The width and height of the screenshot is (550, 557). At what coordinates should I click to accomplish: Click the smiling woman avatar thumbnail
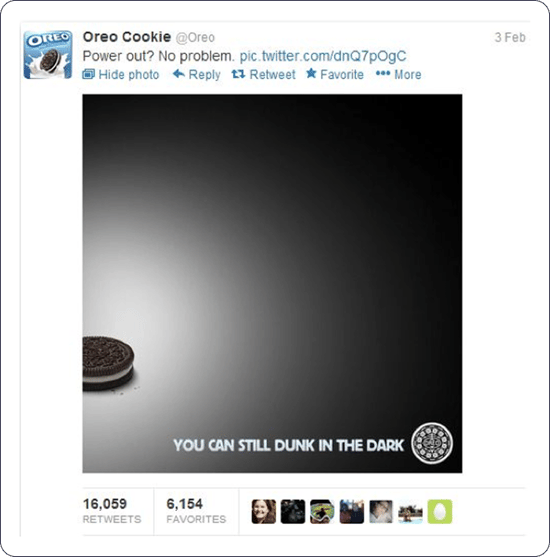[264, 512]
